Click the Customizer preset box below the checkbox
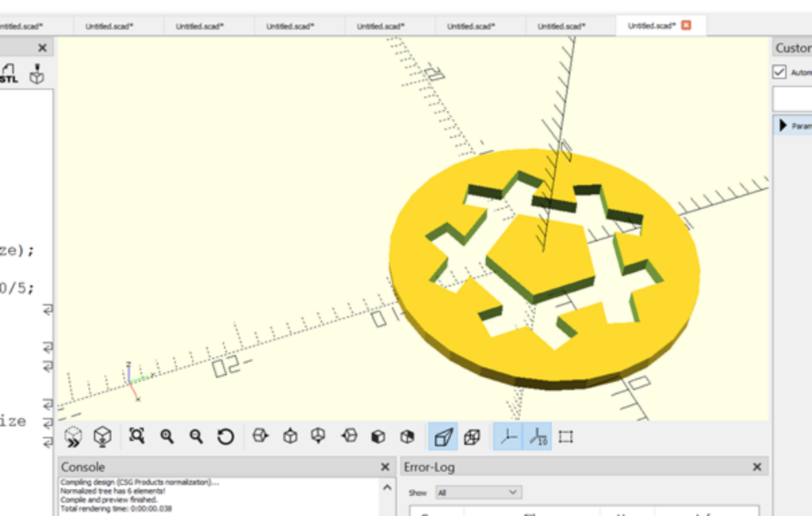 pyautogui.click(x=792, y=99)
